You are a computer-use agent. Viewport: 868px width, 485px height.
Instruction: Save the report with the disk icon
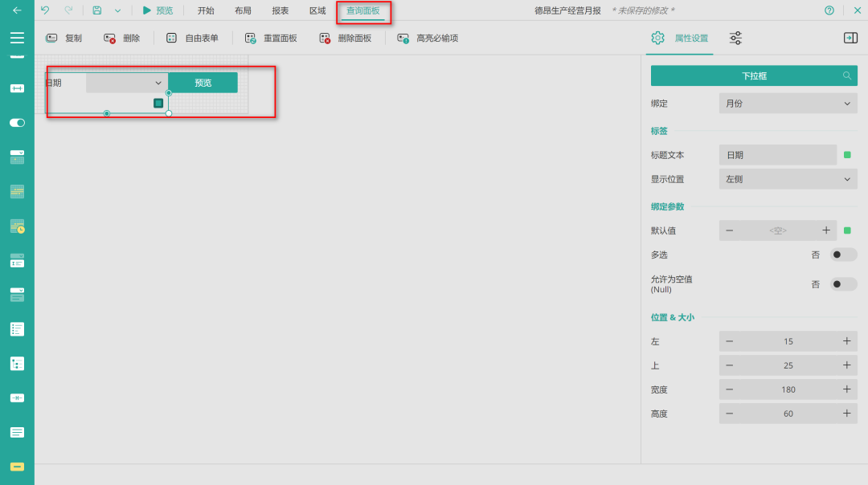(97, 10)
